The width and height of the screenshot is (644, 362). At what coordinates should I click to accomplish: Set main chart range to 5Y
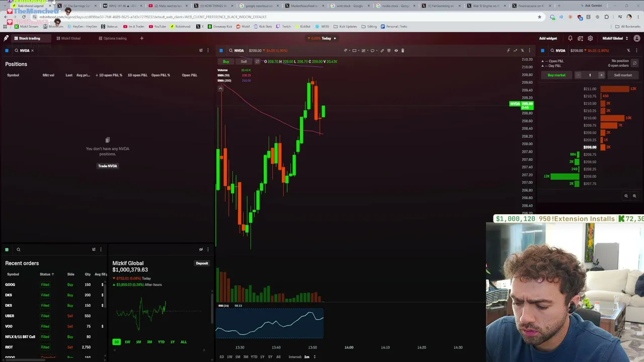(270, 357)
